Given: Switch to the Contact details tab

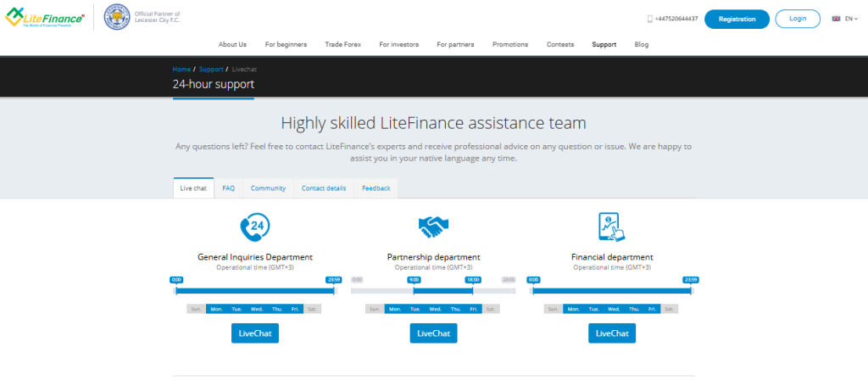Looking at the screenshot, I should [x=324, y=188].
